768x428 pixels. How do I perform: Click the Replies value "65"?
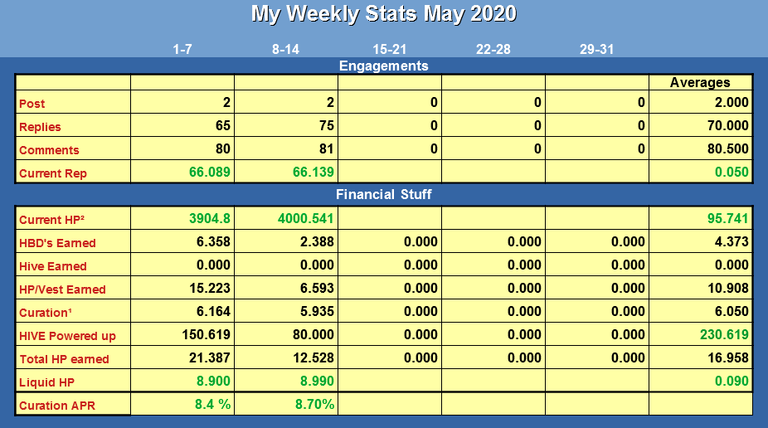(223, 125)
